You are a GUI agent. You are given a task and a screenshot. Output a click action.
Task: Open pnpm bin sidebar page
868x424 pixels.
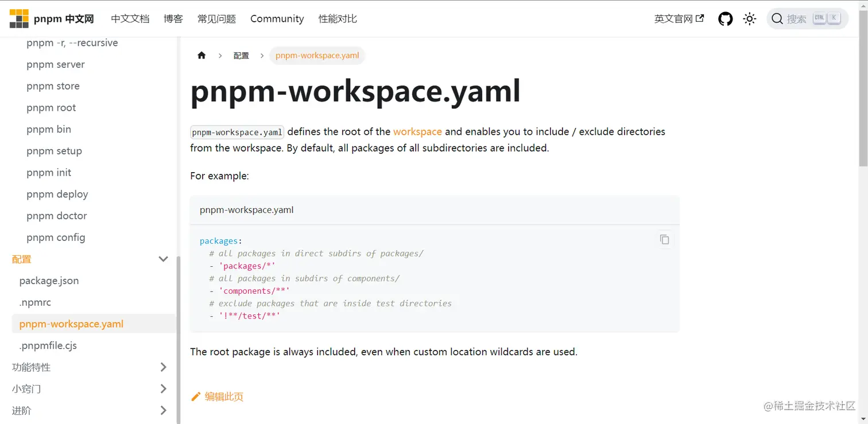pyautogui.click(x=49, y=129)
